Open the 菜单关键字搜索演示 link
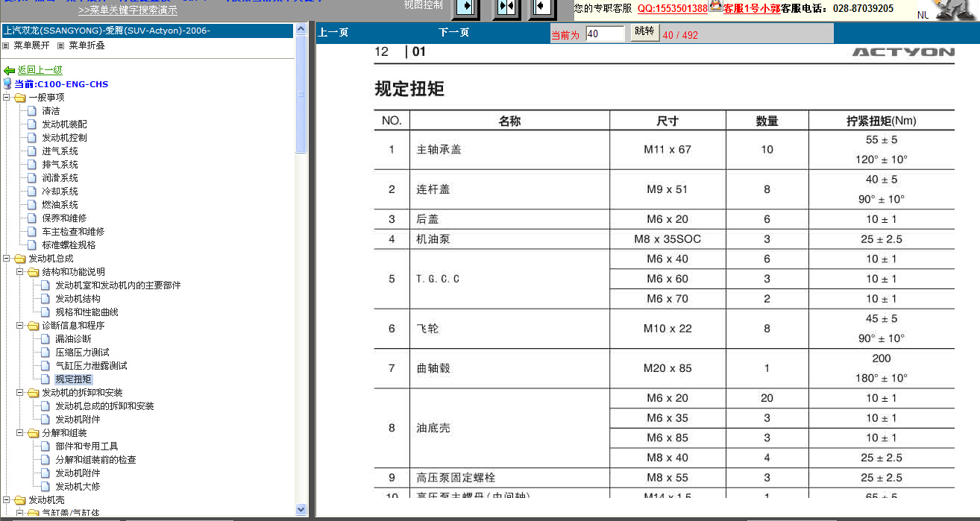The image size is (980, 521). coord(128,10)
